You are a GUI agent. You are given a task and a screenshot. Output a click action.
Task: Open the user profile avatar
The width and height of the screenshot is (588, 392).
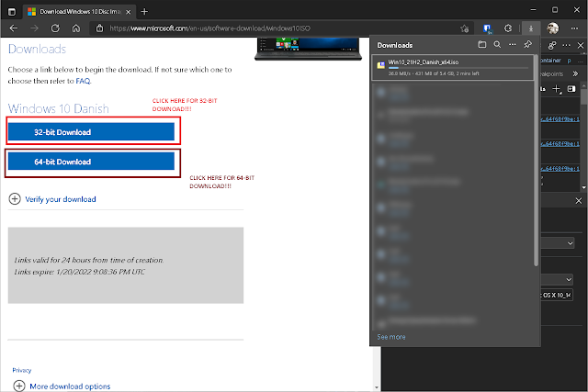553,28
